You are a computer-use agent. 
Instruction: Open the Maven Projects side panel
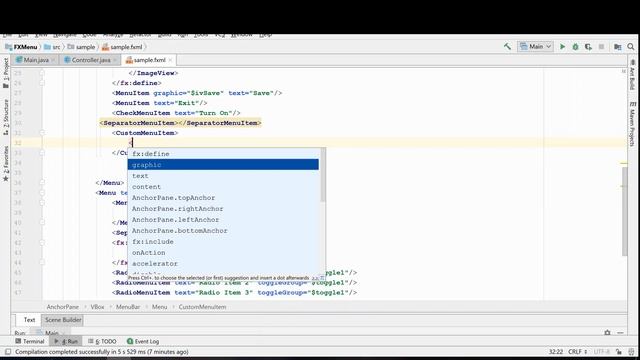click(632, 124)
